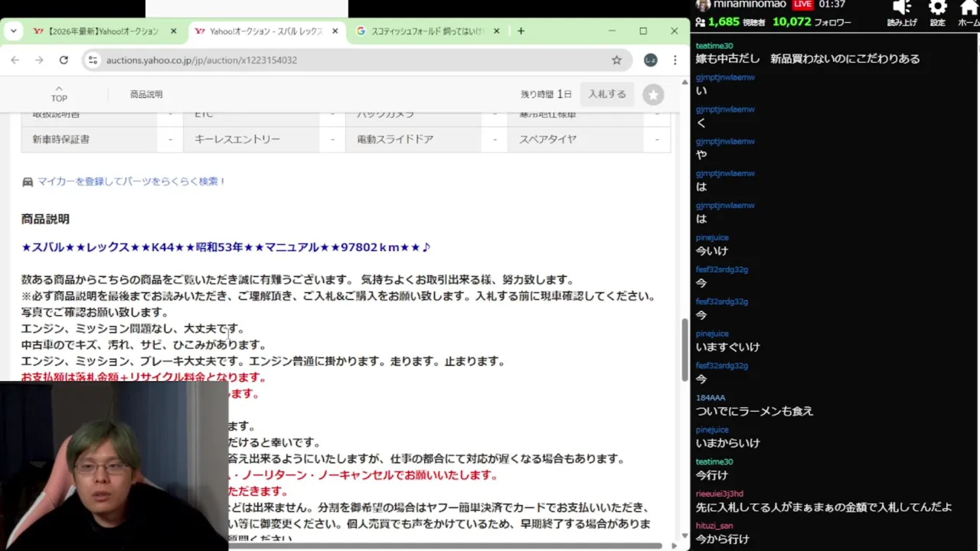Screen dimensions: 980x551
Task: Click the 残り時間 1日 remaining time text
Action: click(x=546, y=94)
